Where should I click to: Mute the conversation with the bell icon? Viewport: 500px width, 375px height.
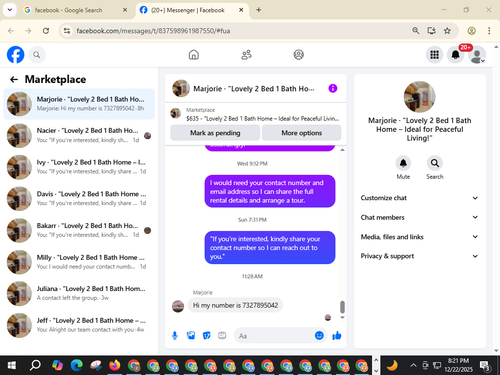403,163
